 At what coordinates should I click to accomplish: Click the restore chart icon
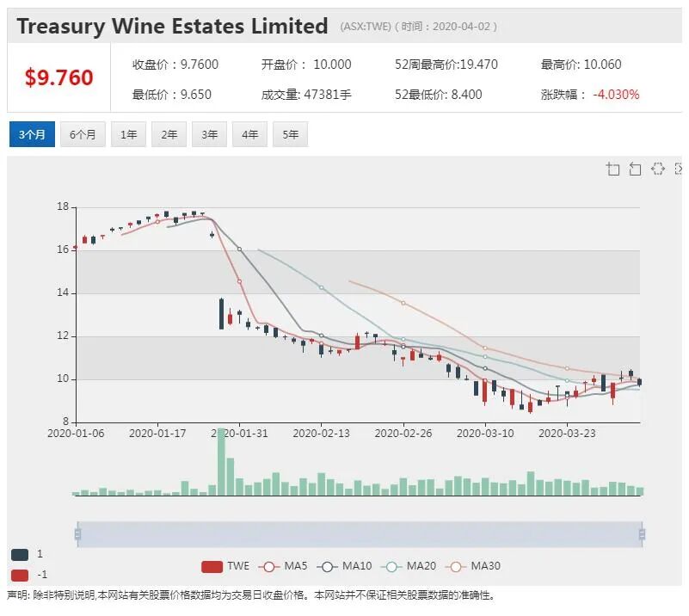pyautogui.click(x=657, y=169)
